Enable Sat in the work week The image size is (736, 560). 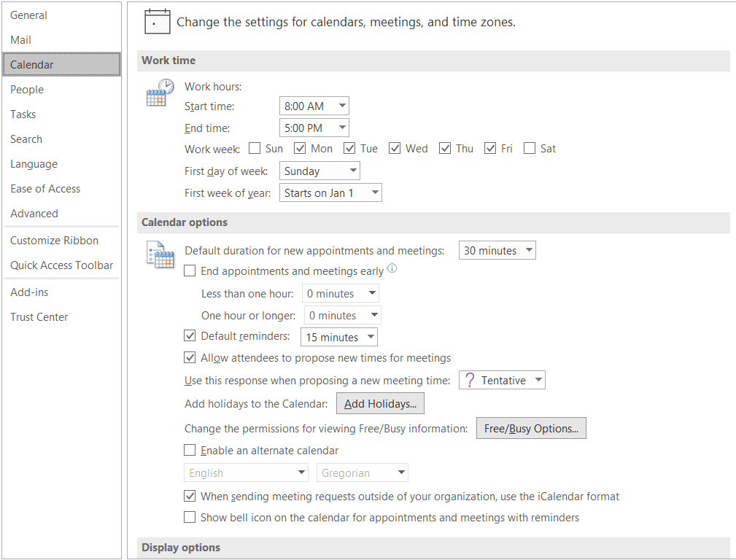click(x=530, y=148)
